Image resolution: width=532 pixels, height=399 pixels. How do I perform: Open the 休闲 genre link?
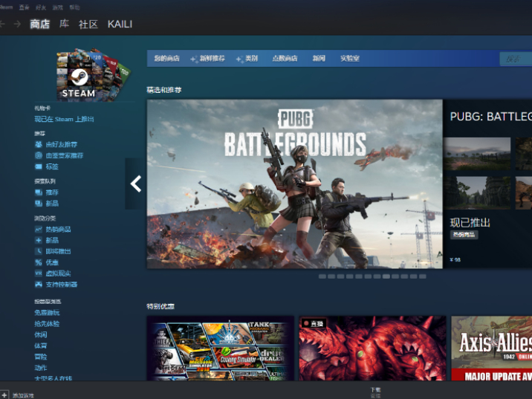[x=41, y=334]
